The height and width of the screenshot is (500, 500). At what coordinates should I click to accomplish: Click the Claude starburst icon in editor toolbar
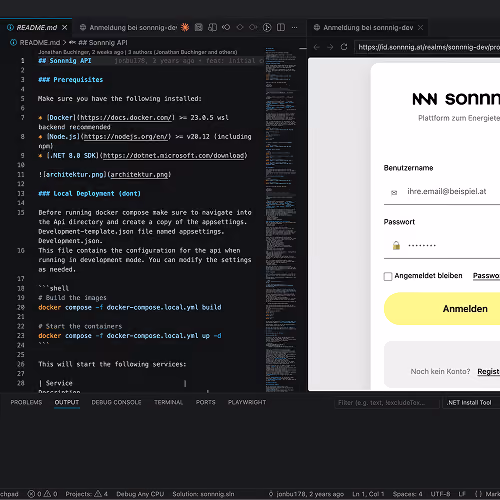[x=185, y=27]
